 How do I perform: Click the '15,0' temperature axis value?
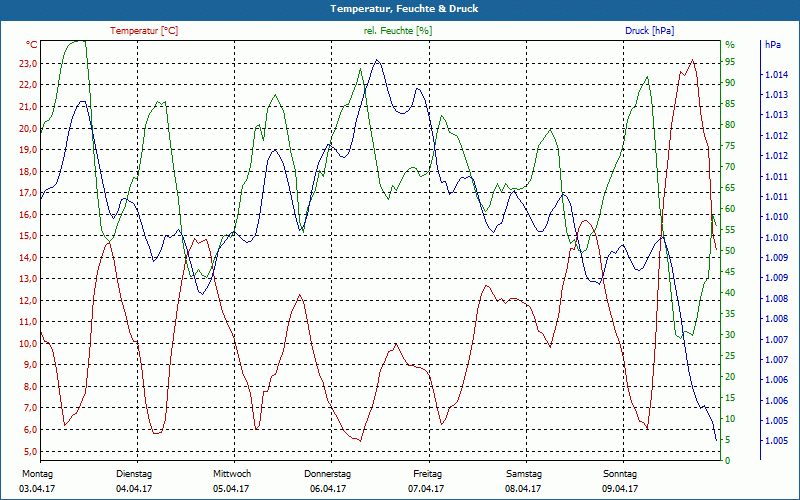(28, 236)
